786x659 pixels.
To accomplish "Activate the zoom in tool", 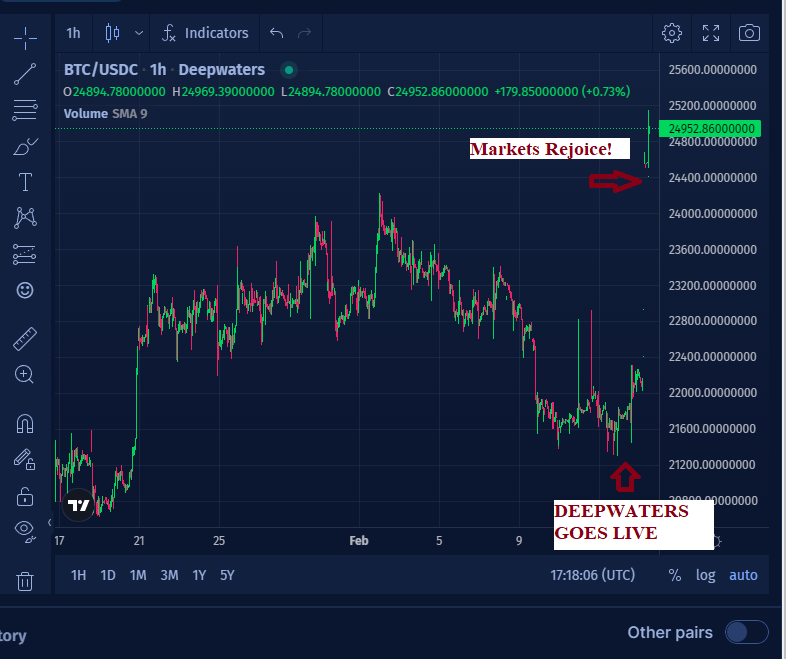I will (x=25, y=374).
